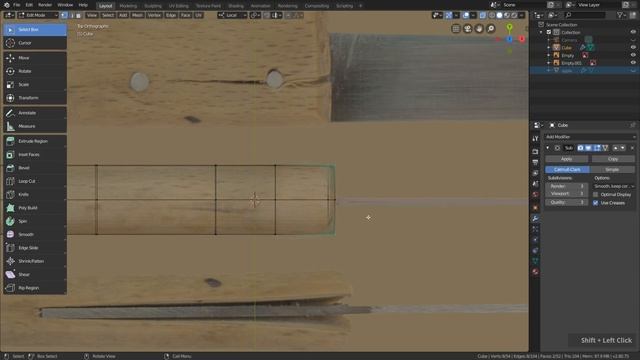Open the Vertex menu in viewport header
Viewport: 640px width, 360px height.
pos(154,15)
